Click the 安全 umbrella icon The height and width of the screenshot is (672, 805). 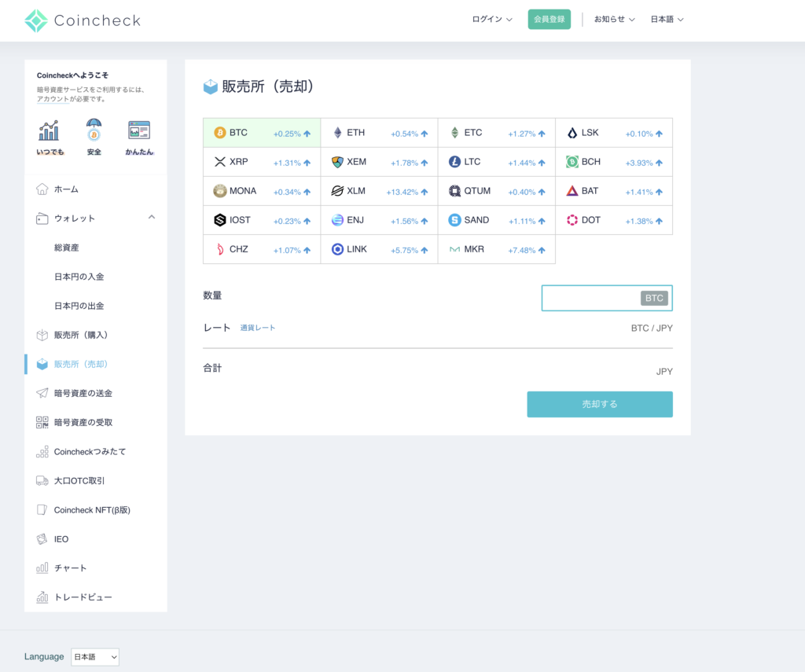tap(94, 130)
